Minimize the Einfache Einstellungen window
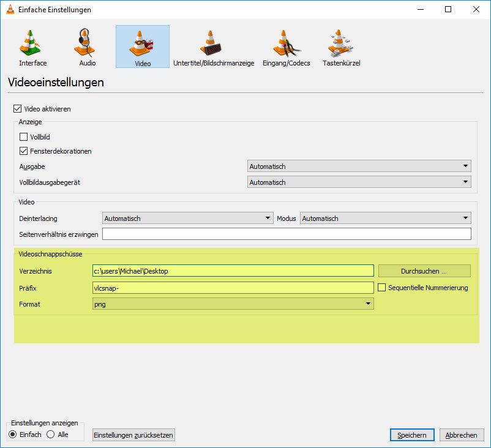The height and width of the screenshot is (448, 491). 421,9
